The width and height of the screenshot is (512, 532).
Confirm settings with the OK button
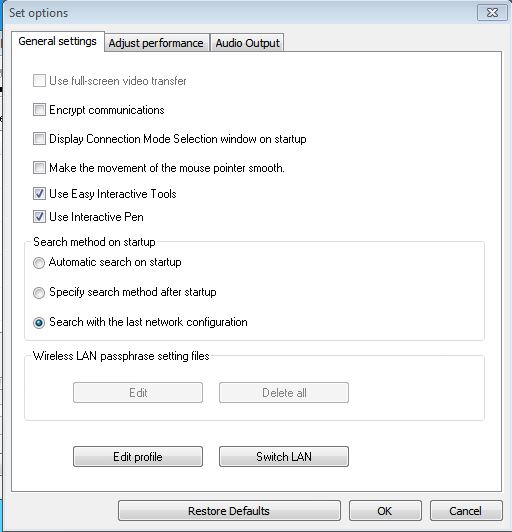coord(385,511)
